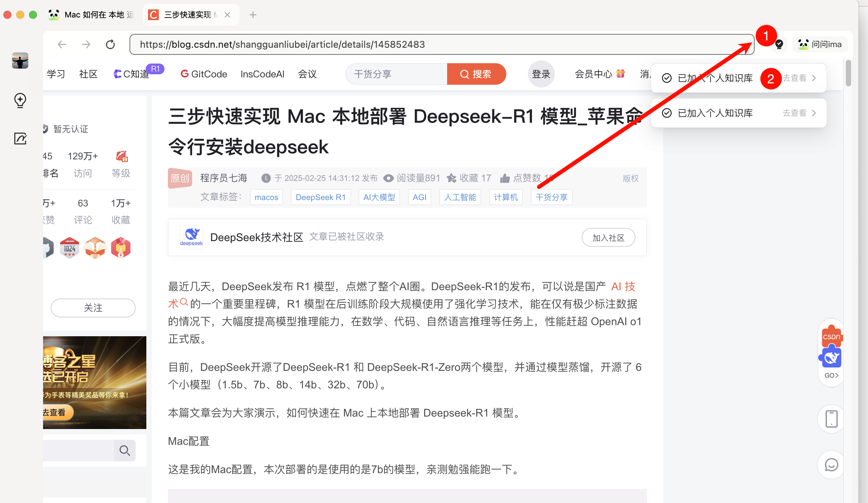Viewport: 868px width, 503px height.
Task: Open new tab with plus button
Action: click(253, 15)
